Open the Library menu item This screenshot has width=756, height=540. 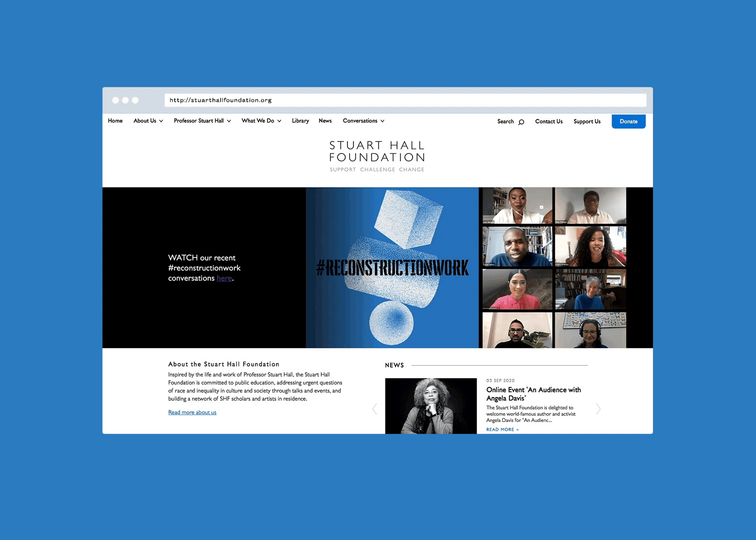[x=300, y=121]
